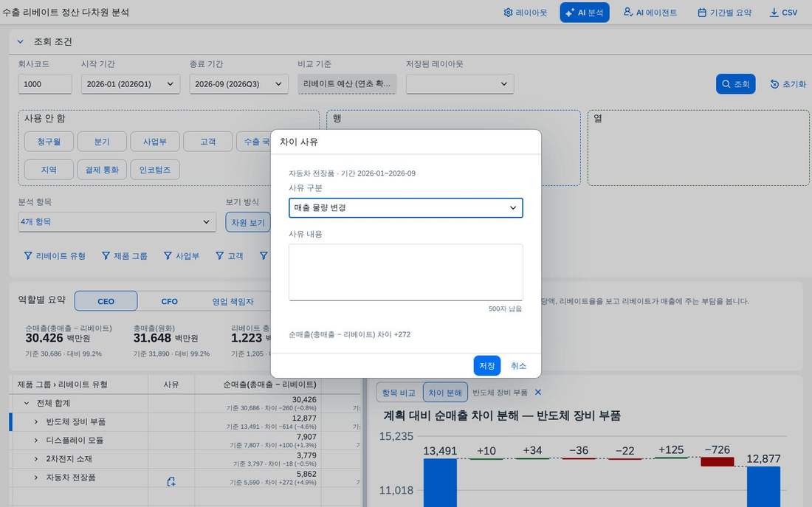This screenshot has height=507, width=812.
Task: Click the 비교 기준 field
Action: pyautogui.click(x=347, y=84)
